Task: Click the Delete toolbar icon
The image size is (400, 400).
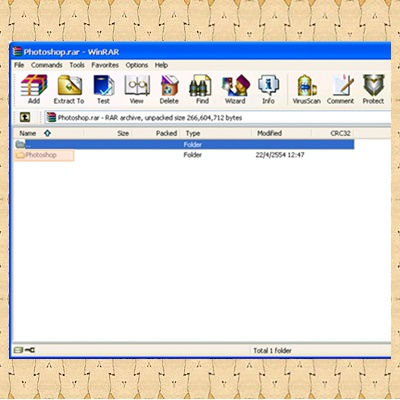Action: 169,89
